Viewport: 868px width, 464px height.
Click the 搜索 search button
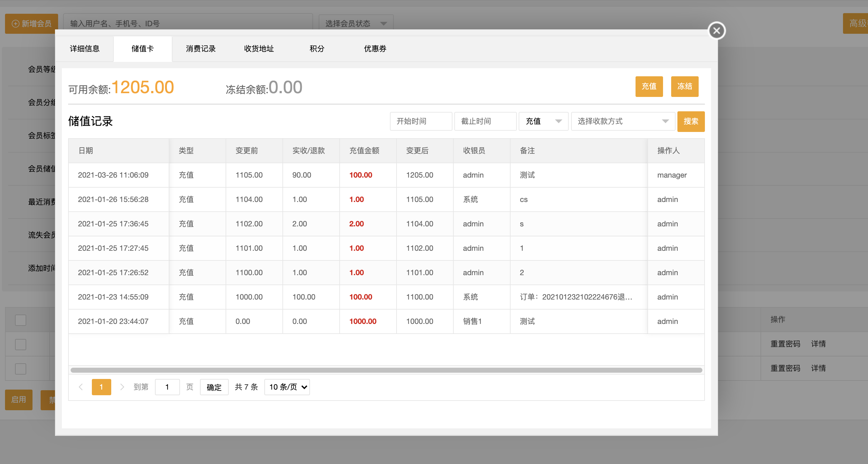pyautogui.click(x=691, y=121)
